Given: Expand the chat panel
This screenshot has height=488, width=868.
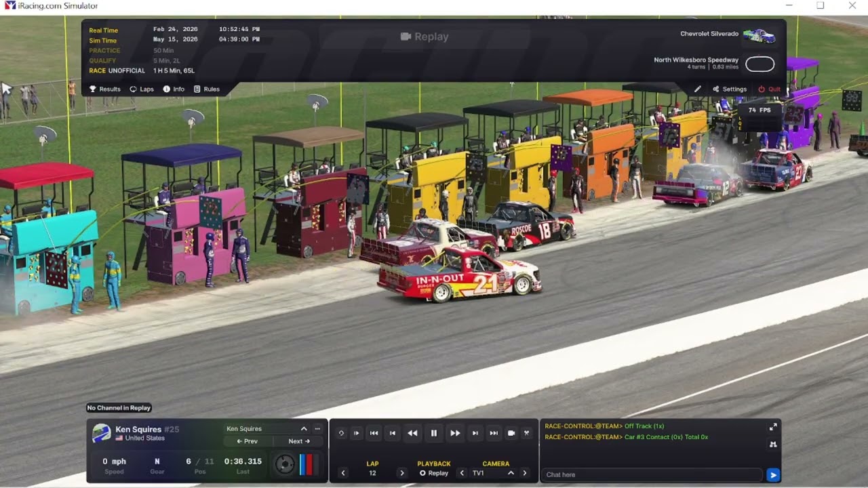Looking at the screenshot, I should [773, 427].
